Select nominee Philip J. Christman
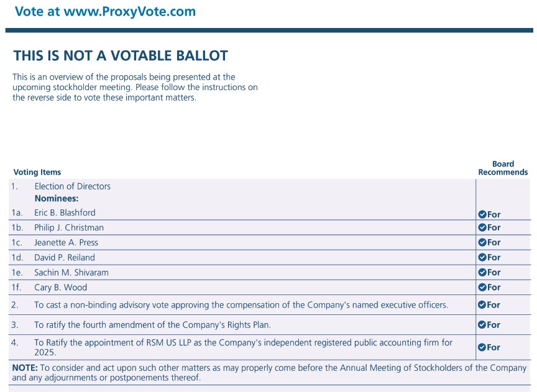 69,227
